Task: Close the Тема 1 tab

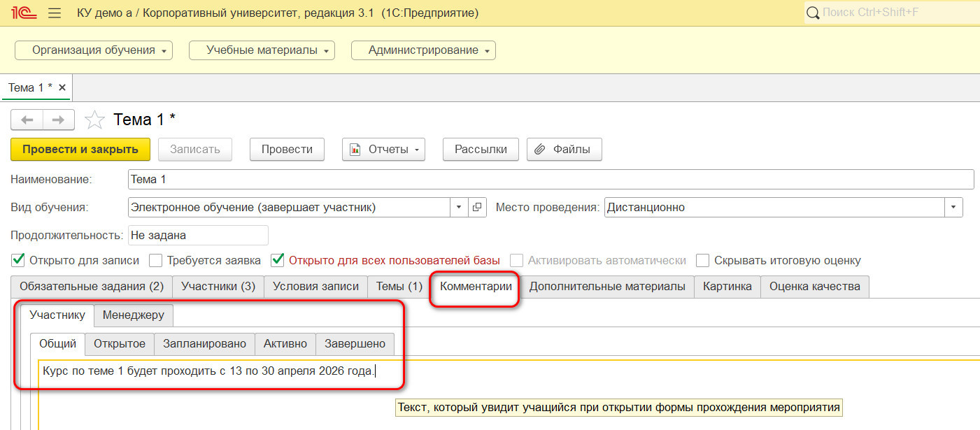Action: [x=62, y=87]
